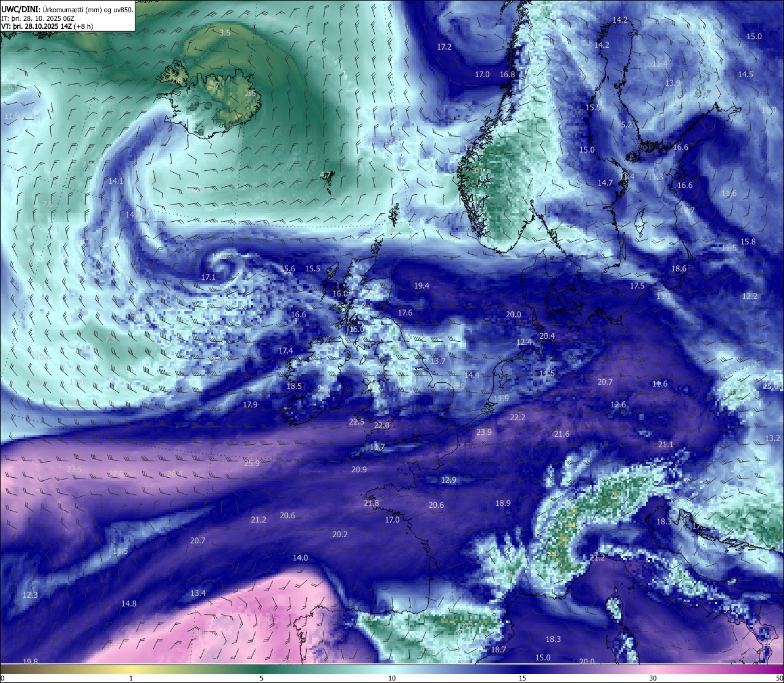Select the 17.2 value in the Norwegian Sea
The image size is (784, 683).
[x=444, y=47]
